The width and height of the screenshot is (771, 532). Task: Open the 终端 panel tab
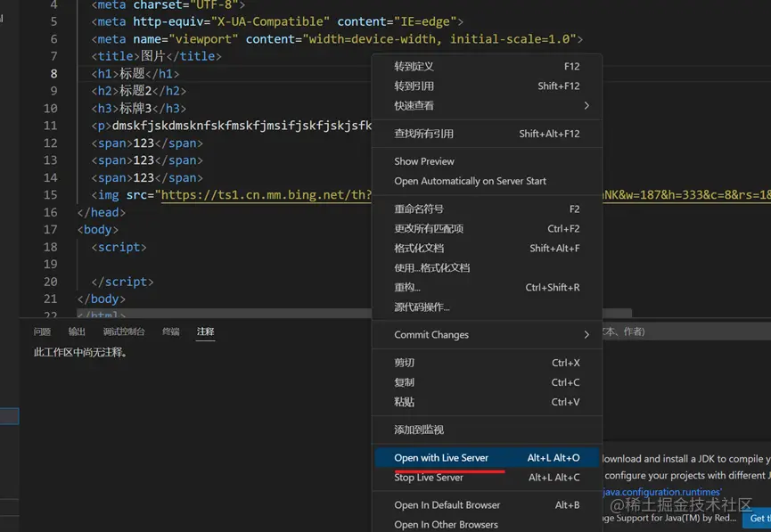(x=171, y=331)
